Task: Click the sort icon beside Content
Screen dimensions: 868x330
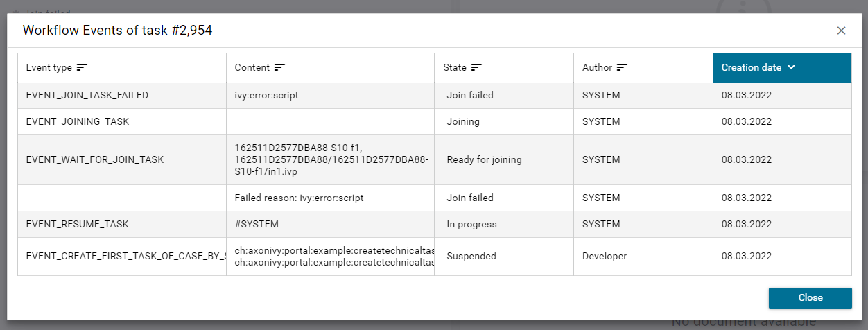Action: pyautogui.click(x=280, y=67)
